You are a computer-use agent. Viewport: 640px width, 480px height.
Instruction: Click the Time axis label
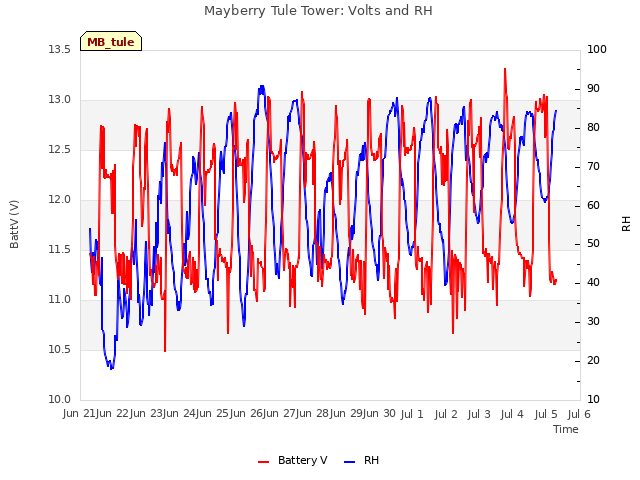[x=566, y=429]
